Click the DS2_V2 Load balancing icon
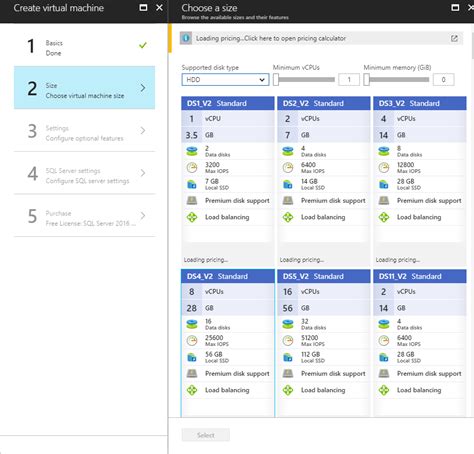Screen dimensions: 474x454 [x=288, y=217]
